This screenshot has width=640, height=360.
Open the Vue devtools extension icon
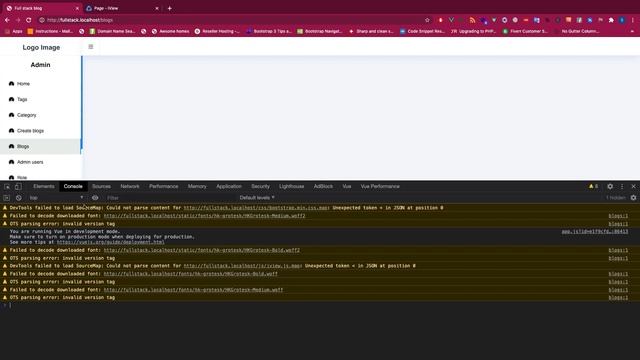451,20
